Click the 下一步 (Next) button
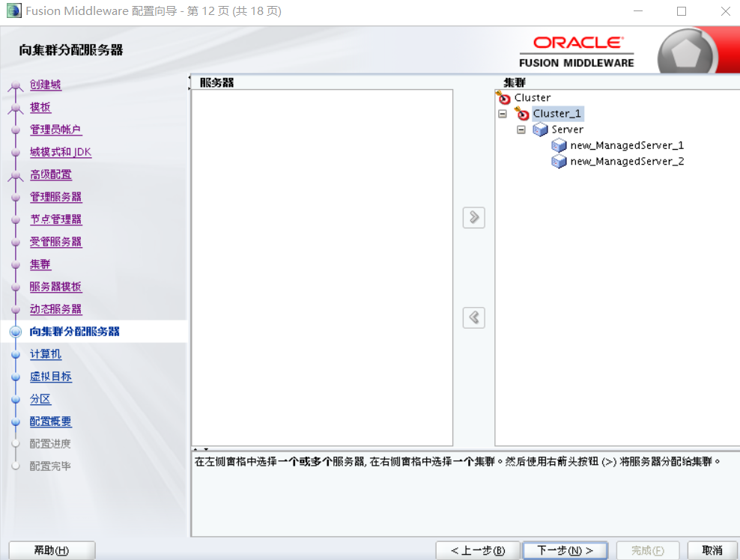The height and width of the screenshot is (560, 740). 565,550
